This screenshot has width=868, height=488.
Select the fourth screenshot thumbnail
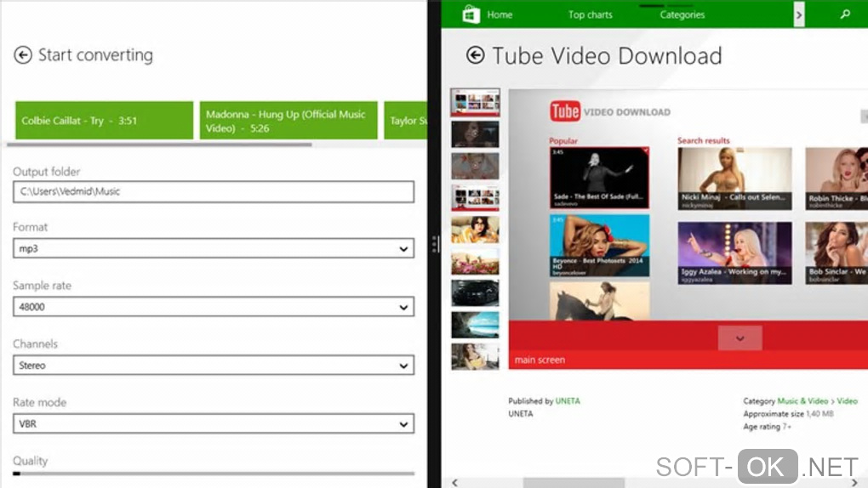(475, 197)
